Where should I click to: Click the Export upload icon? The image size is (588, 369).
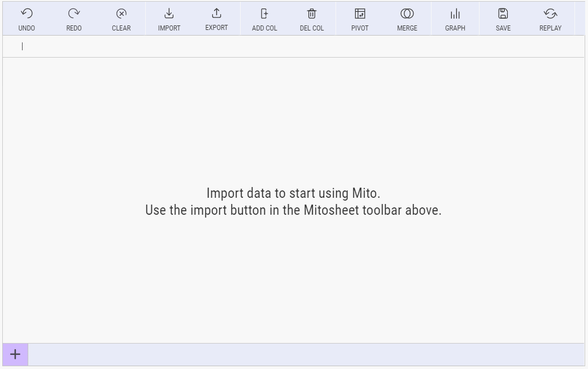pos(216,14)
